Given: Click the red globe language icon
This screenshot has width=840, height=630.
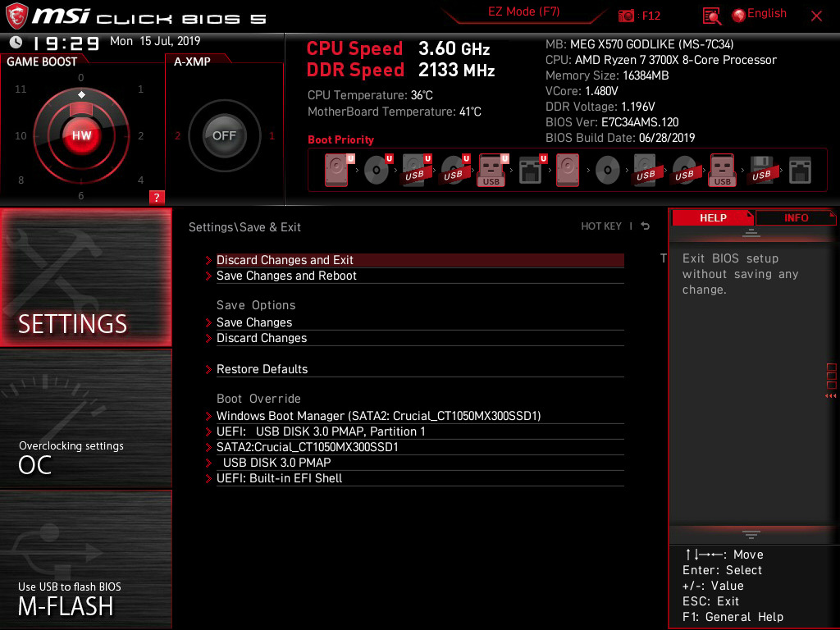Looking at the screenshot, I should click(739, 16).
